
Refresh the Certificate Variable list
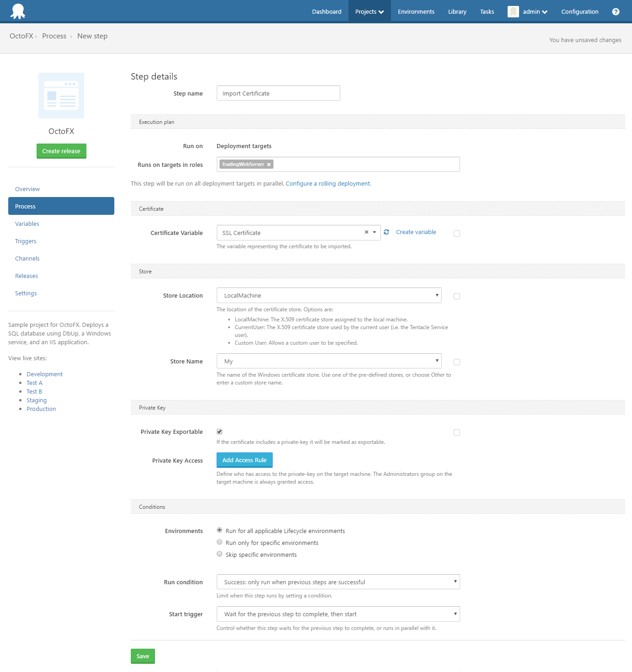(386, 232)
